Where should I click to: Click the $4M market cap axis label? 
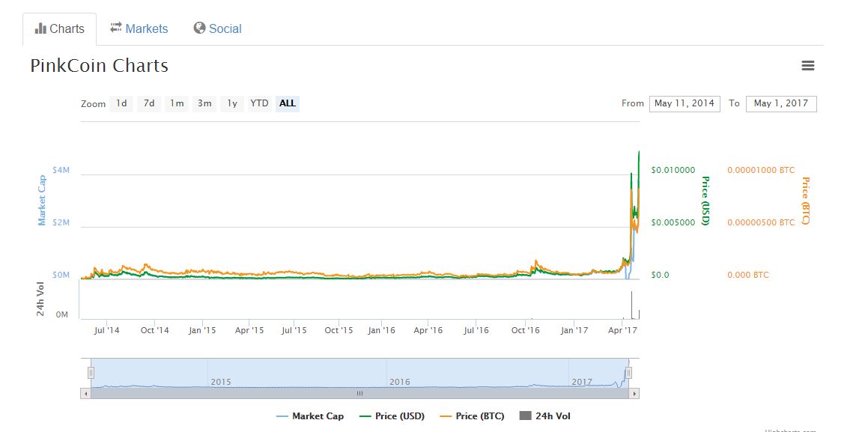coord(61,171)
